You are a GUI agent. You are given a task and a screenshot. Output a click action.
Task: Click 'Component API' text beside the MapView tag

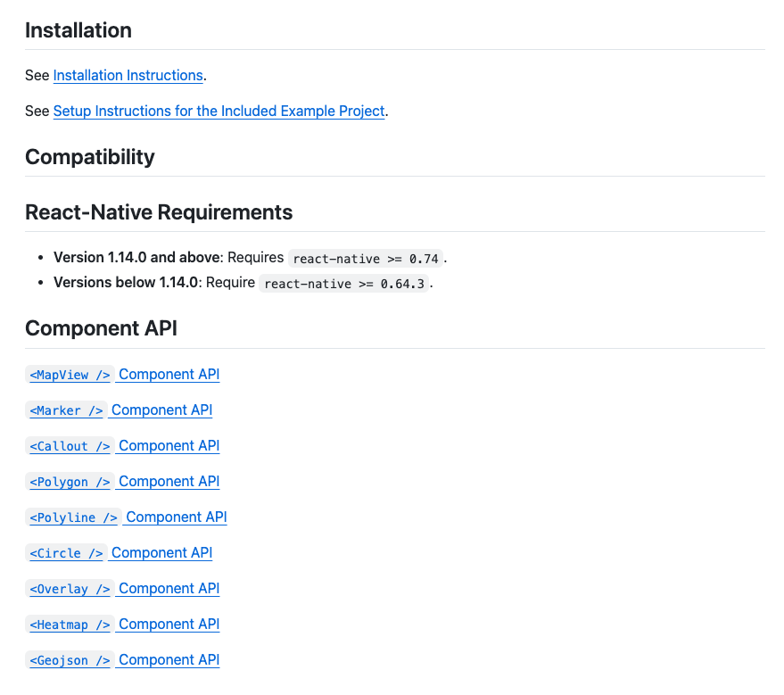(x=169, y=375)
